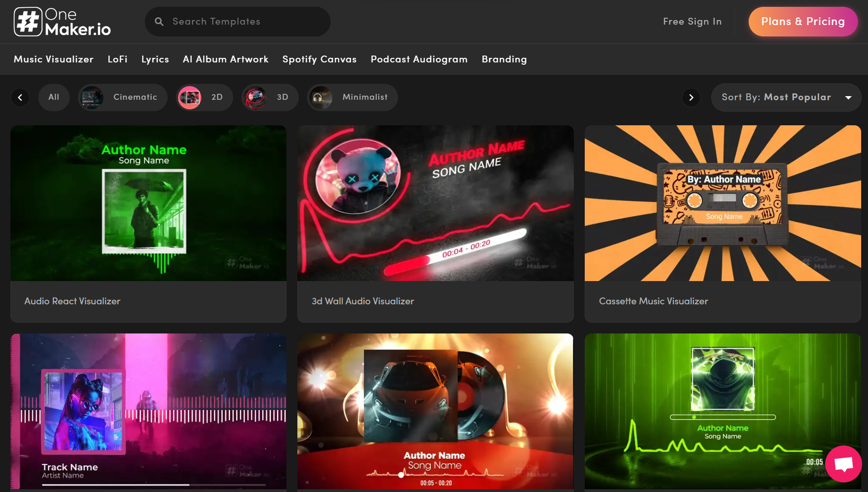Open the Music Visualizer menu
868x492 pixels.
point(54,59)
